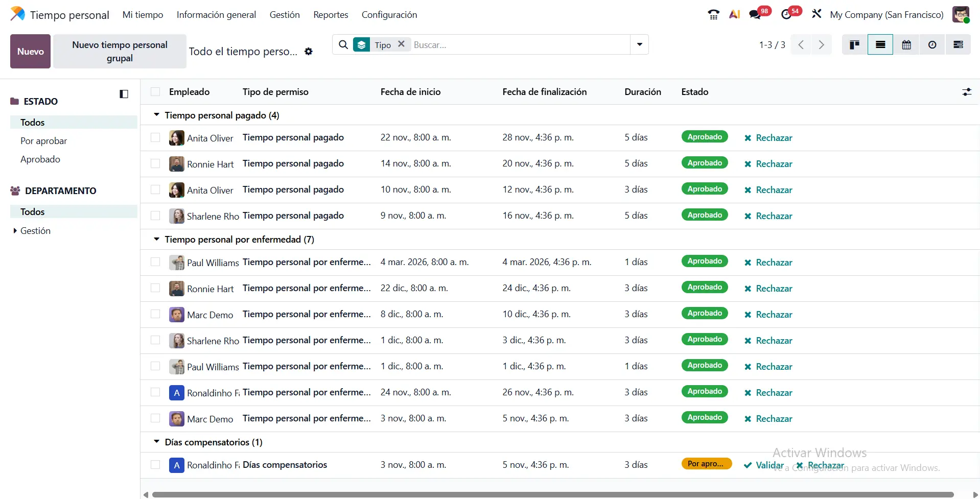Open the optional columns settings icon
The image size is (980, 499).
click(966, 92)
